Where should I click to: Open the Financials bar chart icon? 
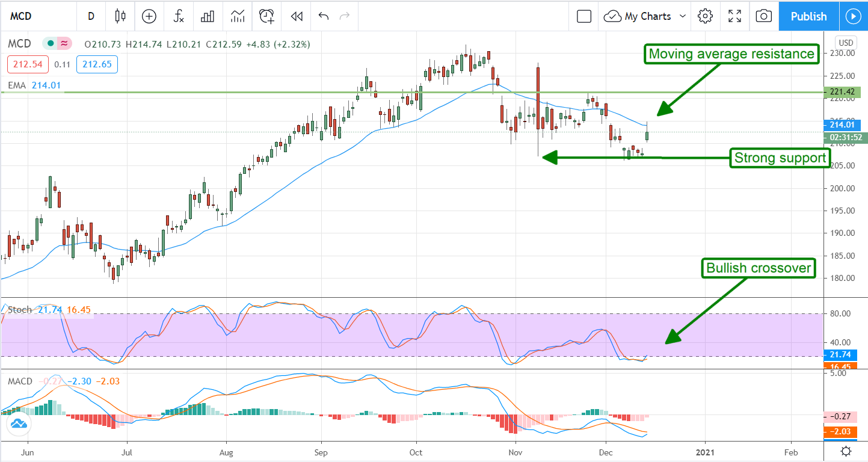pyautogui.click(x=208, y=16)
